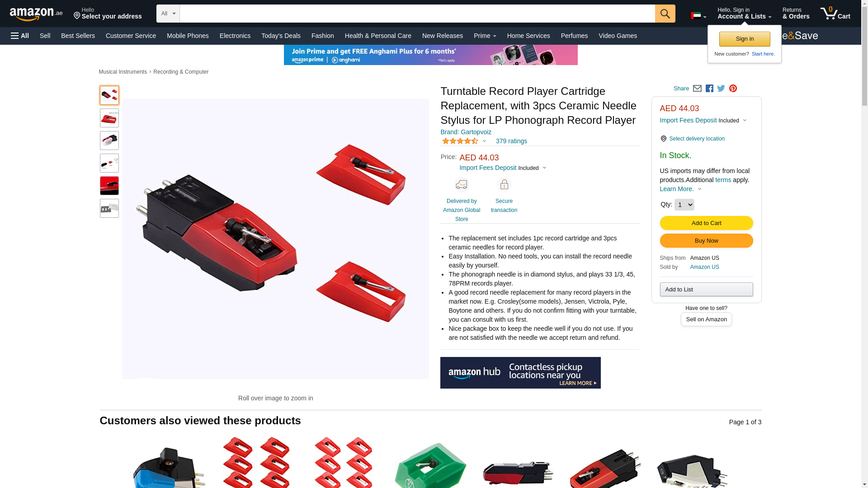Image resolution: width=868 pixels, height=488 pixels.
Task: Share product on Facebook icon
Action: point(709,89)
